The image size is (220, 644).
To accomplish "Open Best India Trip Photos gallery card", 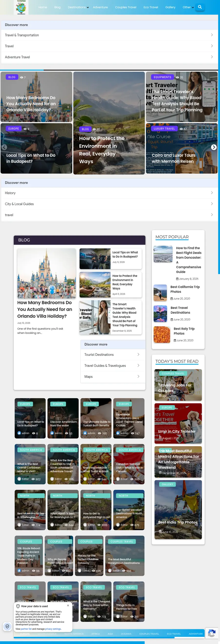I will click(x=178, y=510).
